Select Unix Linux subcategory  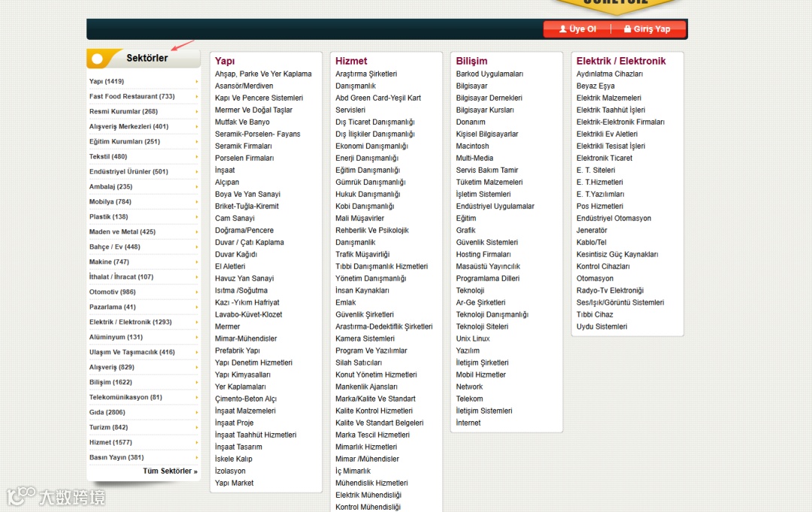pos(473,338)
